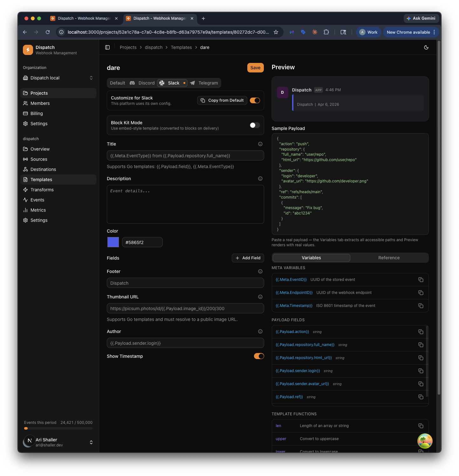Copy the {{.Meta.EventID}} variable

pyautogui.click(x=421, y=280)
